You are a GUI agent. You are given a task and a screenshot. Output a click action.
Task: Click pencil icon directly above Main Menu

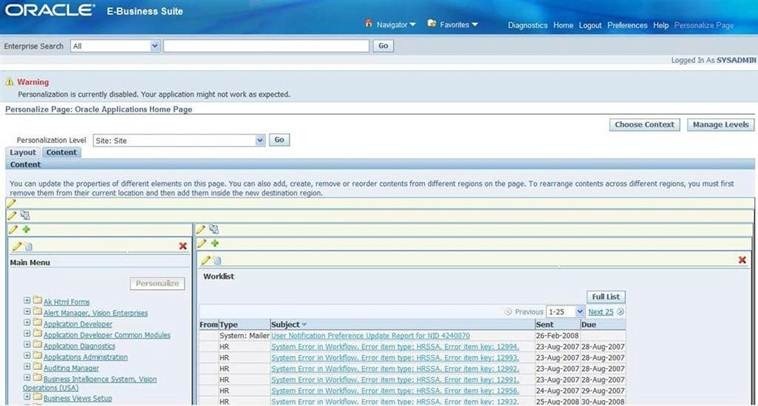click(x=17, y=247)
